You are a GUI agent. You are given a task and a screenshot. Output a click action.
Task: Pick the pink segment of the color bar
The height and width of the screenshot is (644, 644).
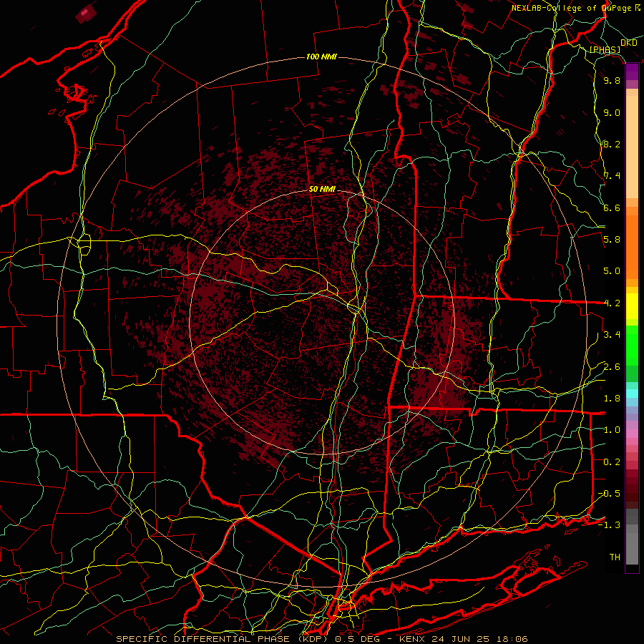pos(632,434)
